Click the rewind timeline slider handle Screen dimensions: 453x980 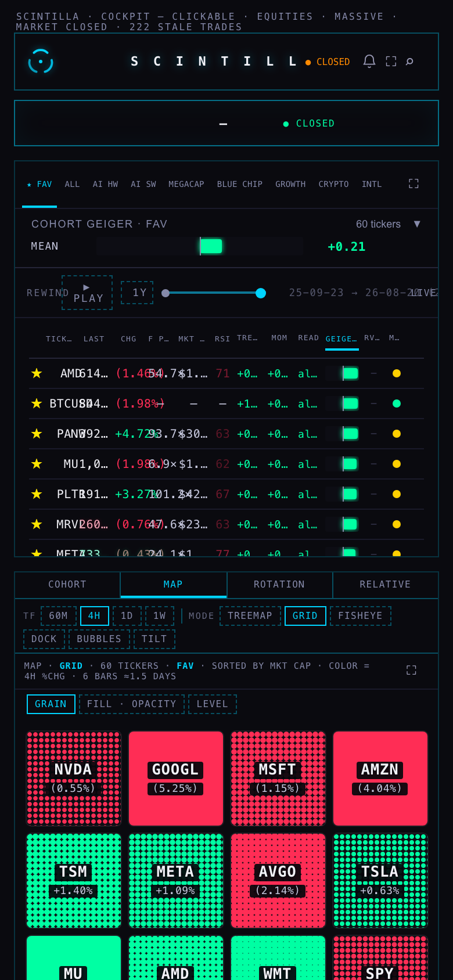tap(261, 293)
